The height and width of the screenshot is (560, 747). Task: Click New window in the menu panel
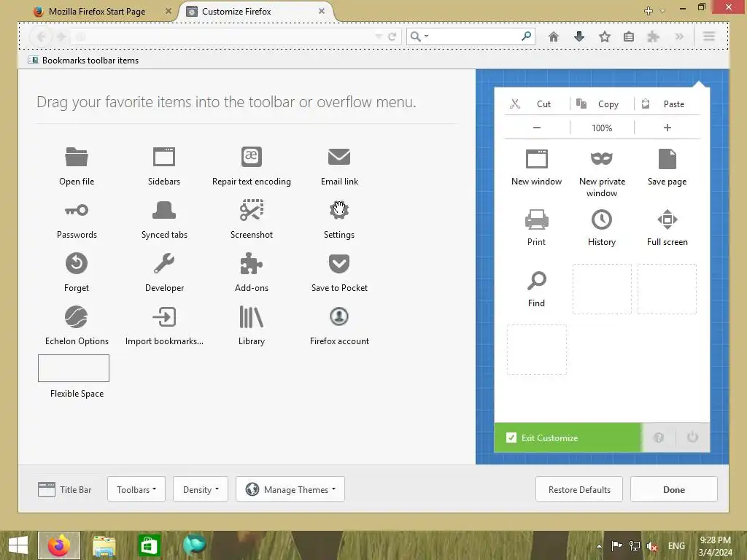(x=536, y=166)
